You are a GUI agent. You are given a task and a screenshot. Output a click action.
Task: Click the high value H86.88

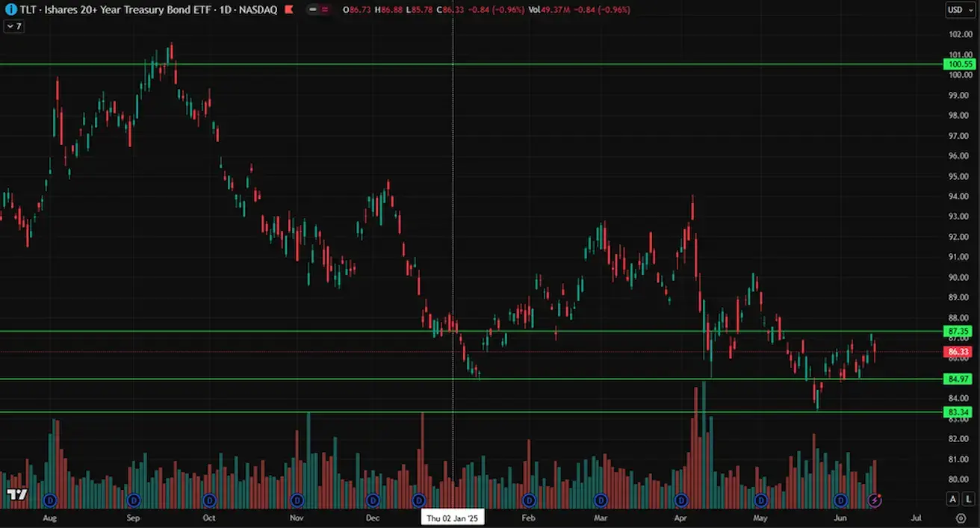(389, 10)
